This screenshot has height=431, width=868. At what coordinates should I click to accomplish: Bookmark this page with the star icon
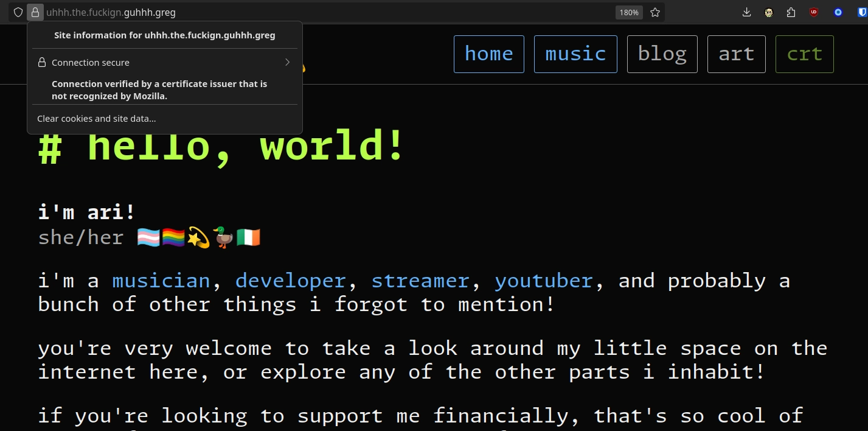(x=655, y=12)
